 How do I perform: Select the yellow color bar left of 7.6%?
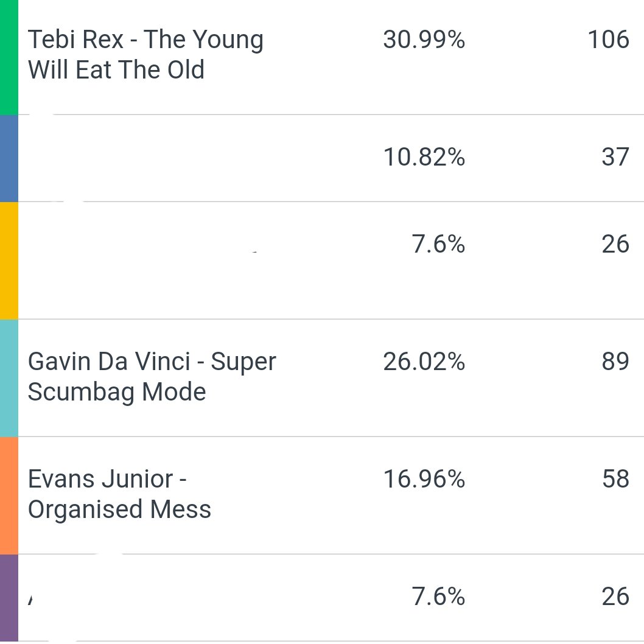point(9,261)
